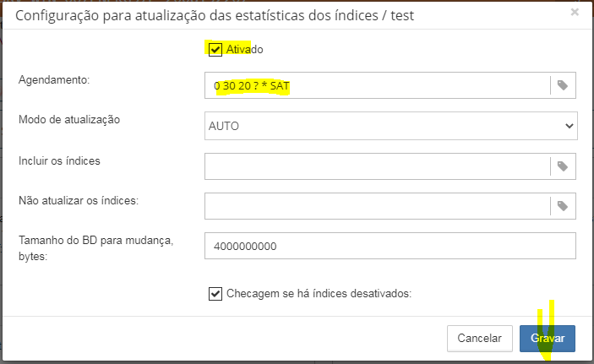Screen dimensions: 594x364
Task: Toggle the Checagem se há índices desativados checkbox
Action: point(215,293)
